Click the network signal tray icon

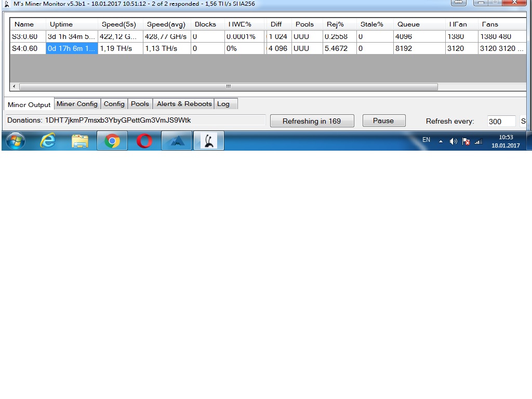478,141
